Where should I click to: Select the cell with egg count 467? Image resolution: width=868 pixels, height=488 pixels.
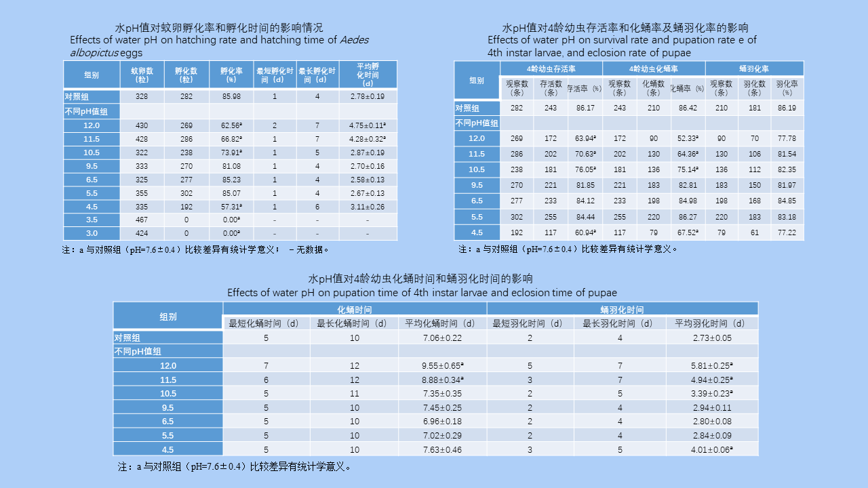pyautogui.click(x=142, y=220)
